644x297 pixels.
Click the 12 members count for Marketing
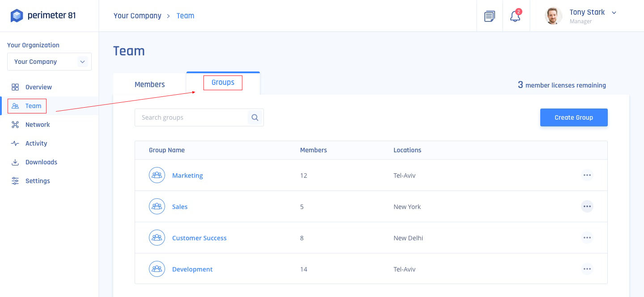click(x=304, y=176)
